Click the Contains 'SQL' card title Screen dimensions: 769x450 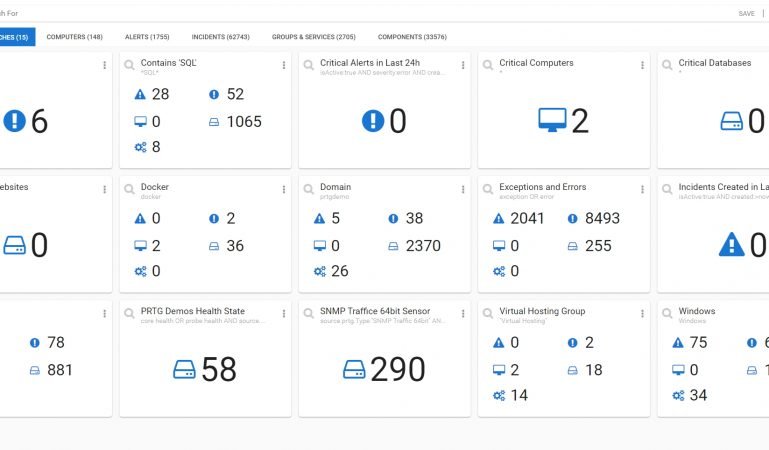point(169,63)
